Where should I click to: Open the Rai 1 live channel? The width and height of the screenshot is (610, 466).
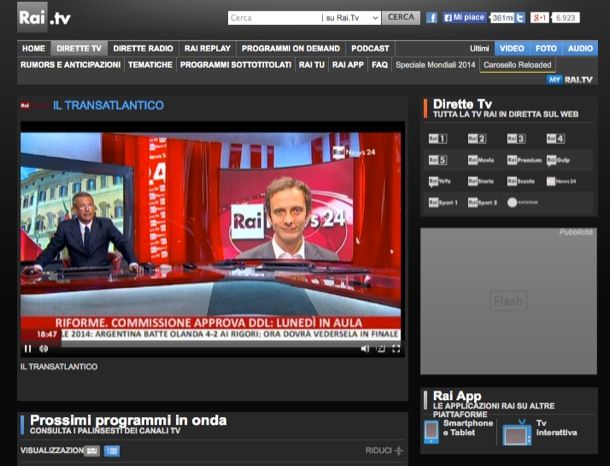[438, 138]
